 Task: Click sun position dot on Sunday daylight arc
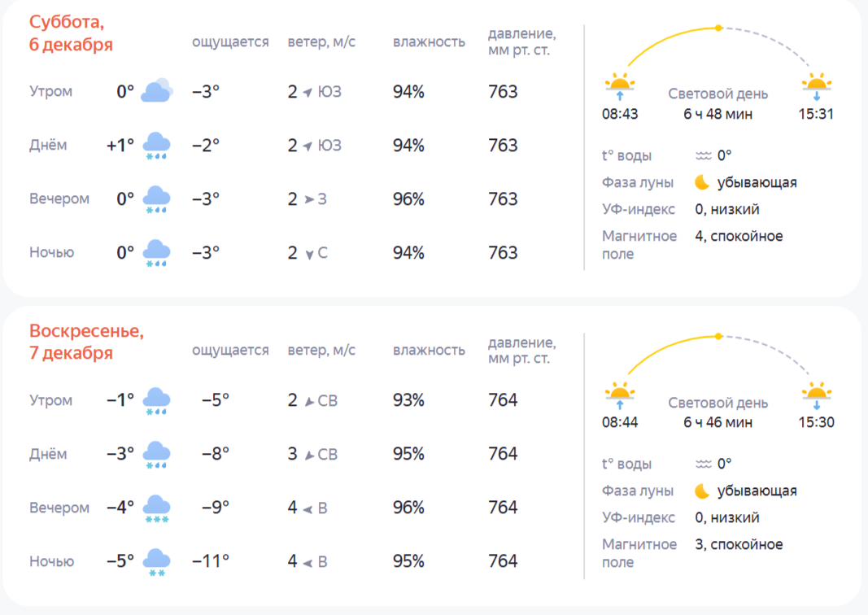point(718,336)
